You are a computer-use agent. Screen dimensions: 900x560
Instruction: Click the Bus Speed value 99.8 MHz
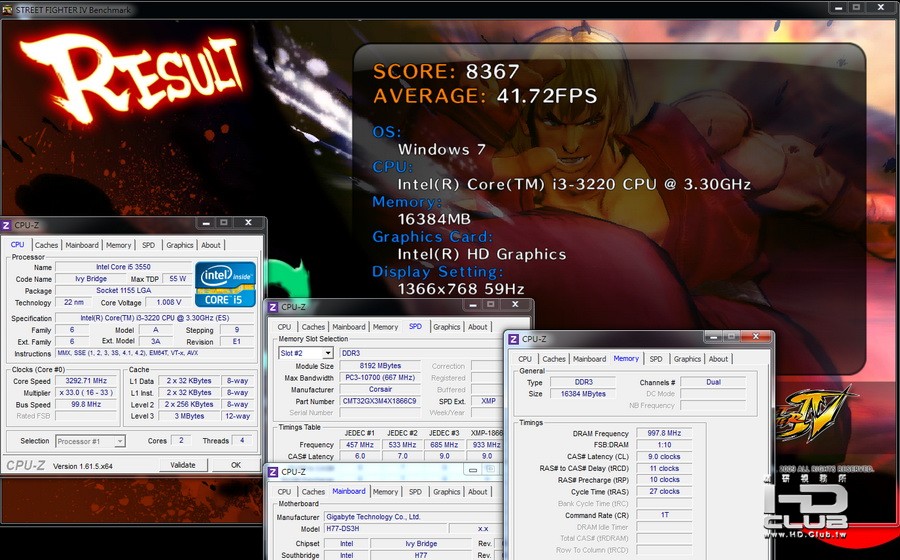[x=86, y=405]
